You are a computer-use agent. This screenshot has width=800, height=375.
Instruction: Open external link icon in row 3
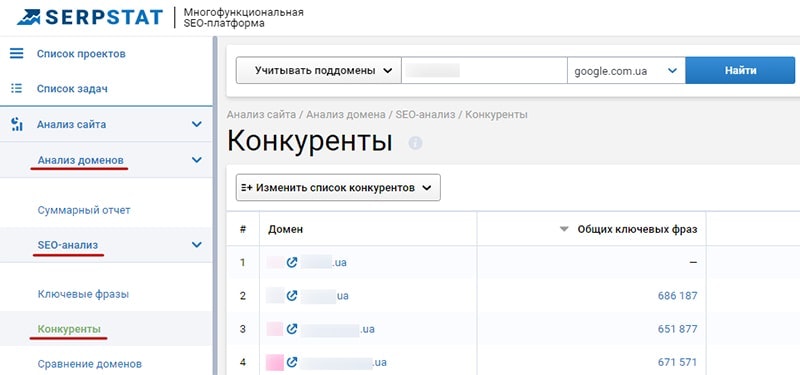pyautogui.click(x=292, y=329)
